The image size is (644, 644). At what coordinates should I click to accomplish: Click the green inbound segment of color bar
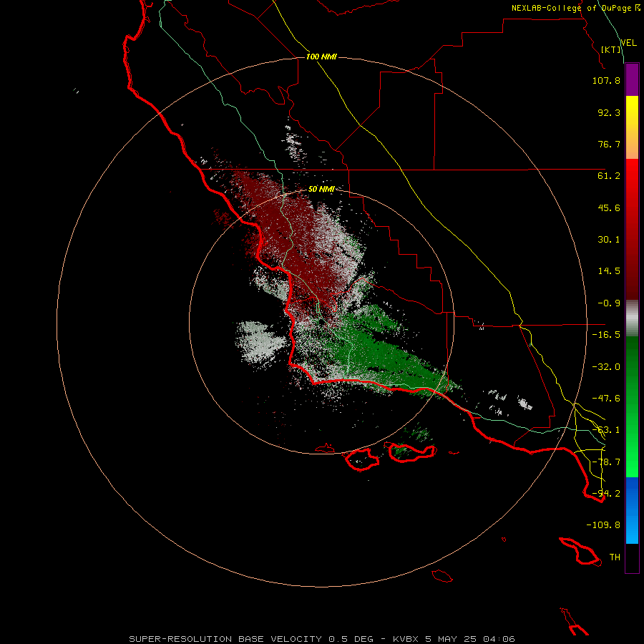point(632,406)
